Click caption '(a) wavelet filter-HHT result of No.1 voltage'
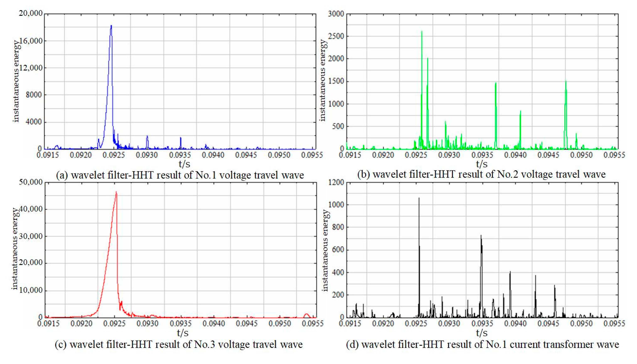The width and height of the screenshot is (637, 364). (180, 175)
